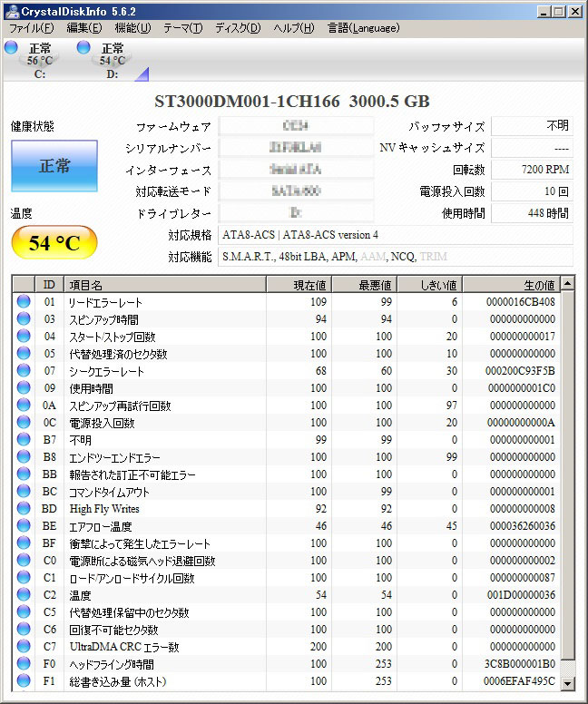Open the 編集(E) menu
This screenshot has width=588, height=704.
(84, 28)
